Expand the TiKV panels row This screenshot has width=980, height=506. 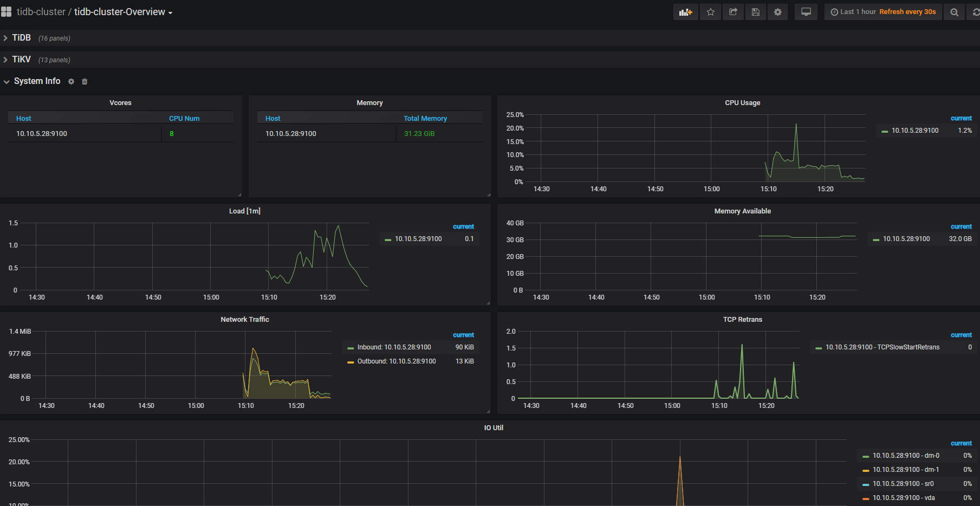tap(22, 60)
